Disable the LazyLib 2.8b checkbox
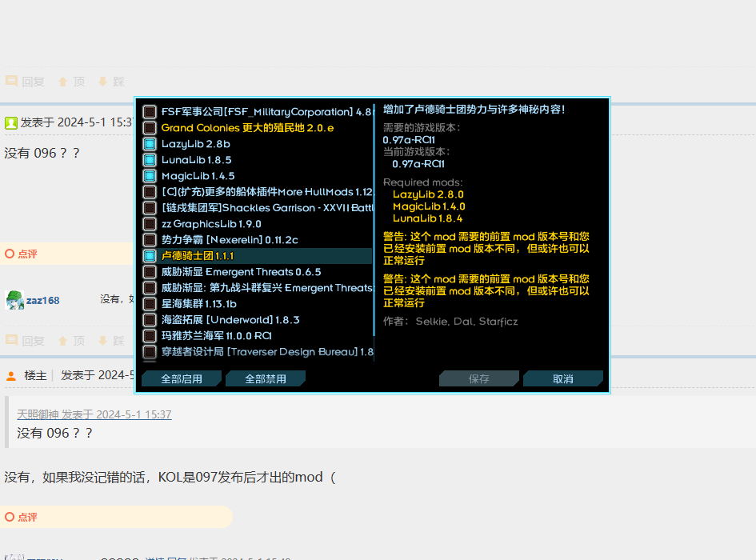Image resolution: width=756 pixels, height=560 pixels. tap(149, 144)
